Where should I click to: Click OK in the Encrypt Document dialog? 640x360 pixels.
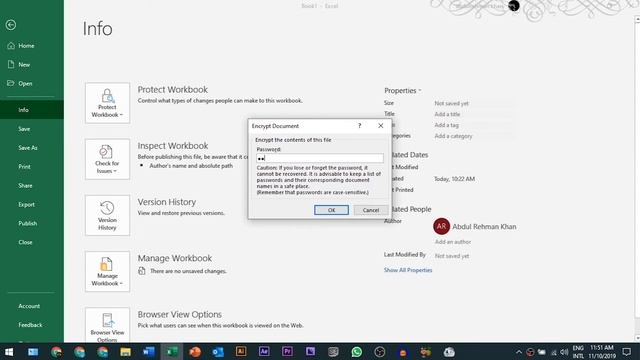331,210
